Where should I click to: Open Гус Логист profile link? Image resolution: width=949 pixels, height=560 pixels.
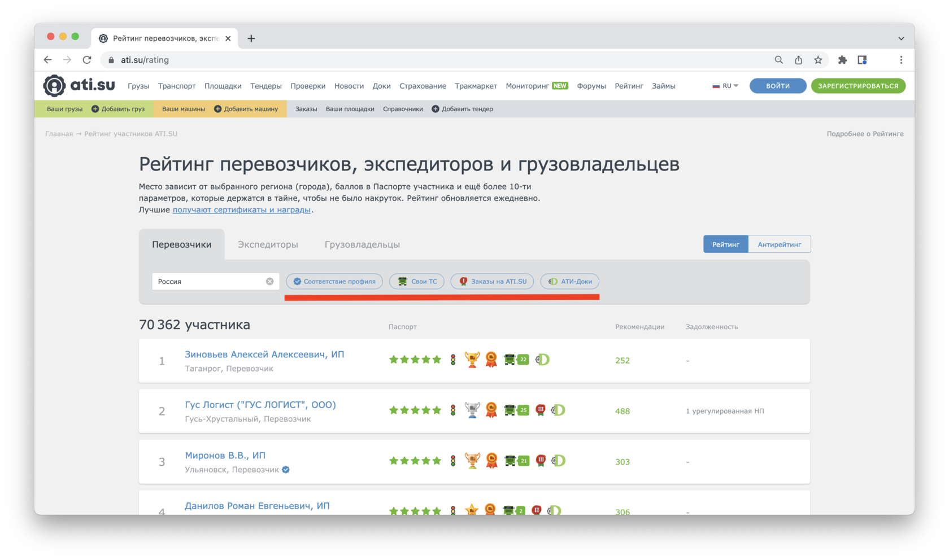click(260, 405)
